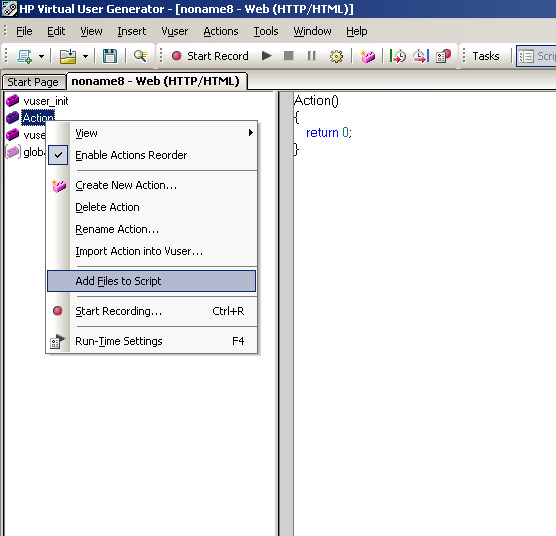Click the vuser_end brick icon
The height and width of the screenshot is (536, 556).
(13, 135)
